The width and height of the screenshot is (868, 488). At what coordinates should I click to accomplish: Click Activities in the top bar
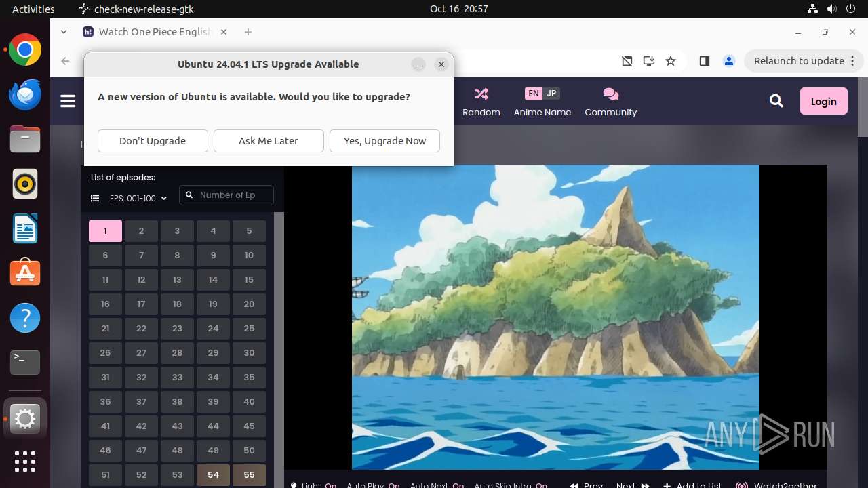click(x=33, y=9)
